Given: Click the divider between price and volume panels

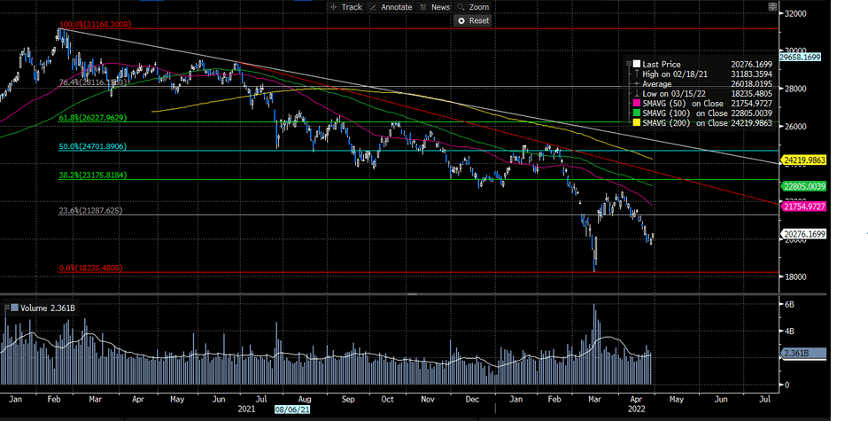Looking at the screenshot, I should (x=410, y=292).
